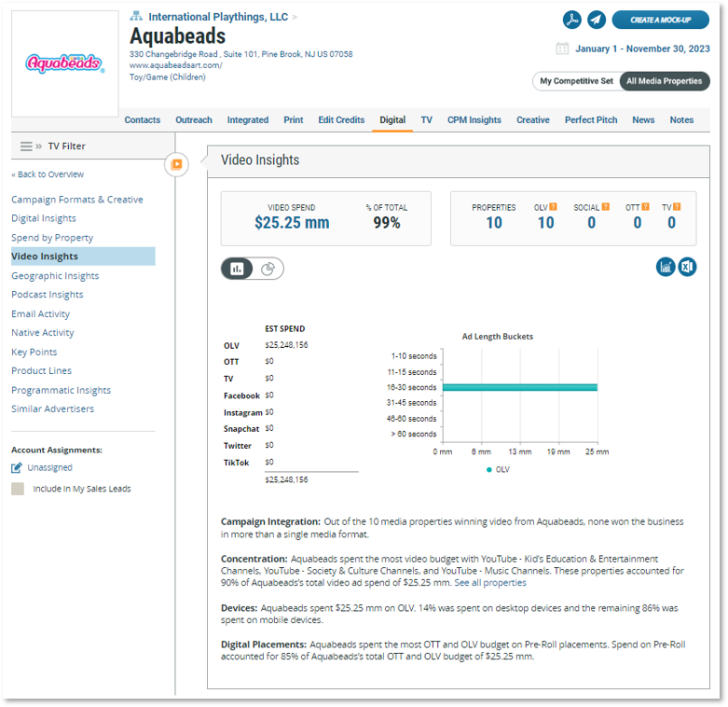Screen dimensions: 728x707
Task: Export data to Excel icon
Action: pos(687,267)
